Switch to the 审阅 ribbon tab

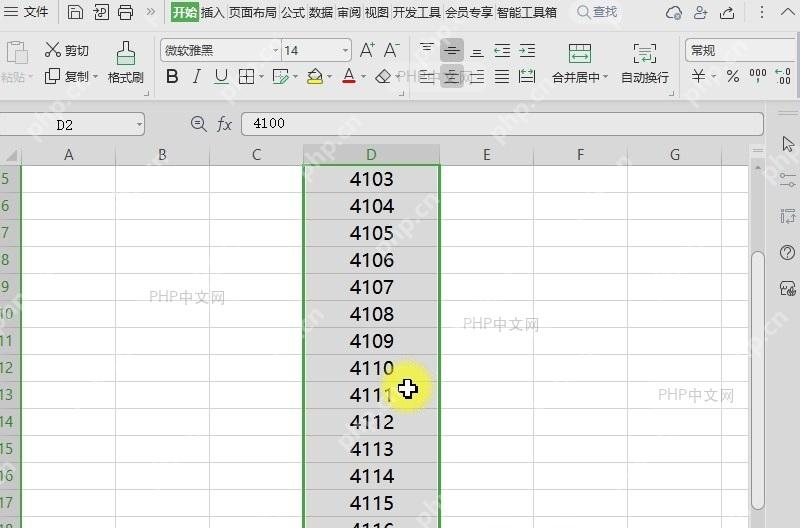(349, 12)
